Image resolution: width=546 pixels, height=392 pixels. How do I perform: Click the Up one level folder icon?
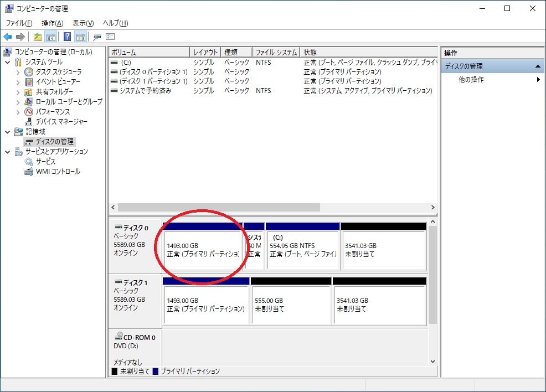37,37
